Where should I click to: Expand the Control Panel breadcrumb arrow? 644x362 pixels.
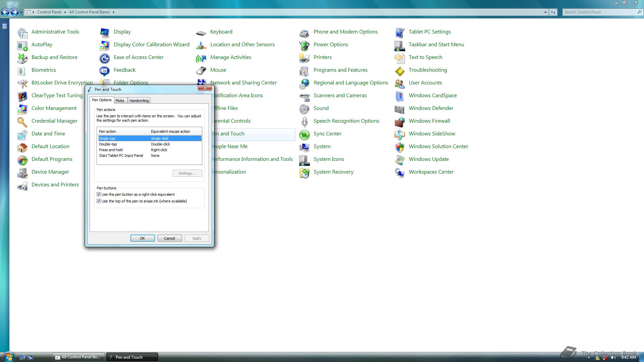pyautogui.click(x=65, y=12)
